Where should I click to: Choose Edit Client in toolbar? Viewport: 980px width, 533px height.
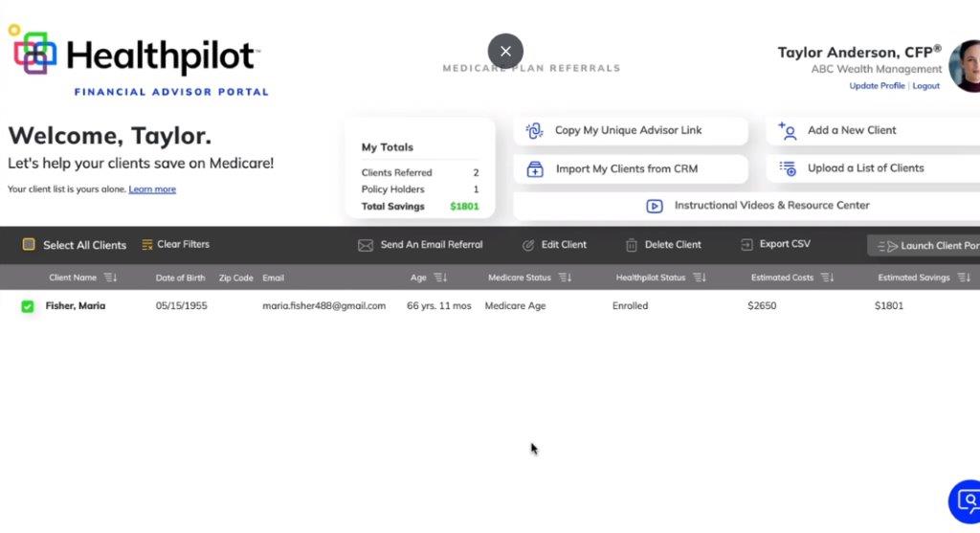point(564,245)
